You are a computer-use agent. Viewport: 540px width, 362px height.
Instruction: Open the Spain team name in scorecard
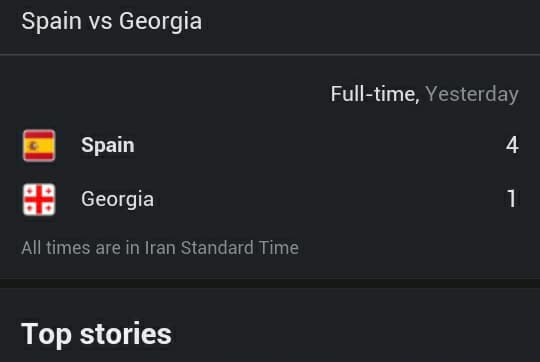[x=107, y=145]
